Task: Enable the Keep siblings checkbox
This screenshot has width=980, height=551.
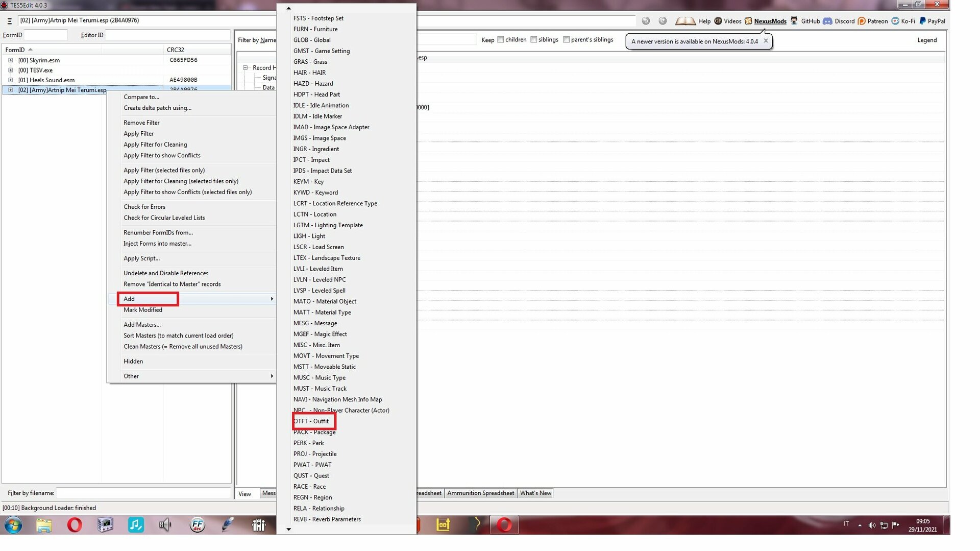Action: 534,40
